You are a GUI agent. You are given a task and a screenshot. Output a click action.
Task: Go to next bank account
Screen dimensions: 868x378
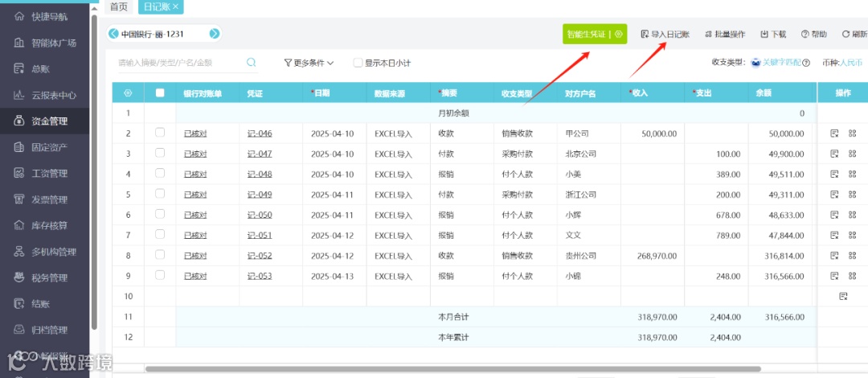coord(215,34)
